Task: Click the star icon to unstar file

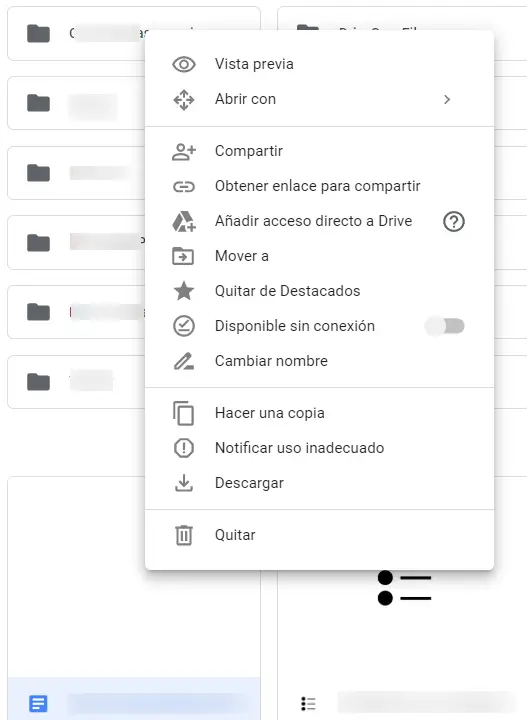Action: click(x=184, y=291)
